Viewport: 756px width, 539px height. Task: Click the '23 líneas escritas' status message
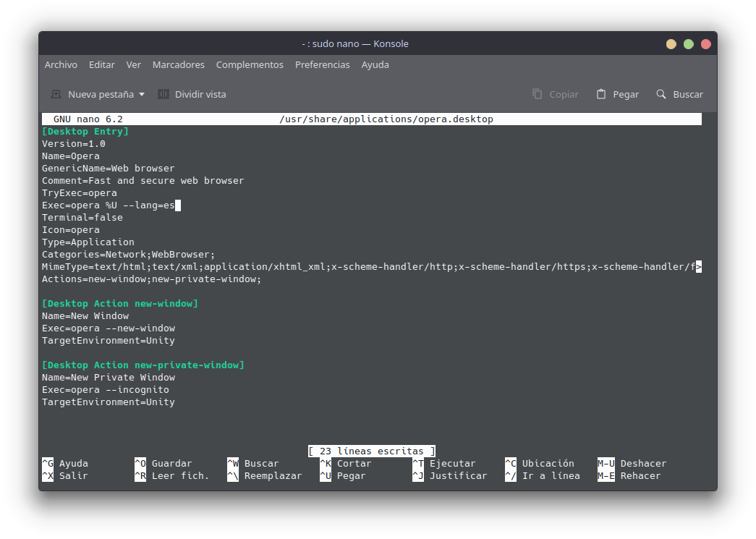point(372,451)
